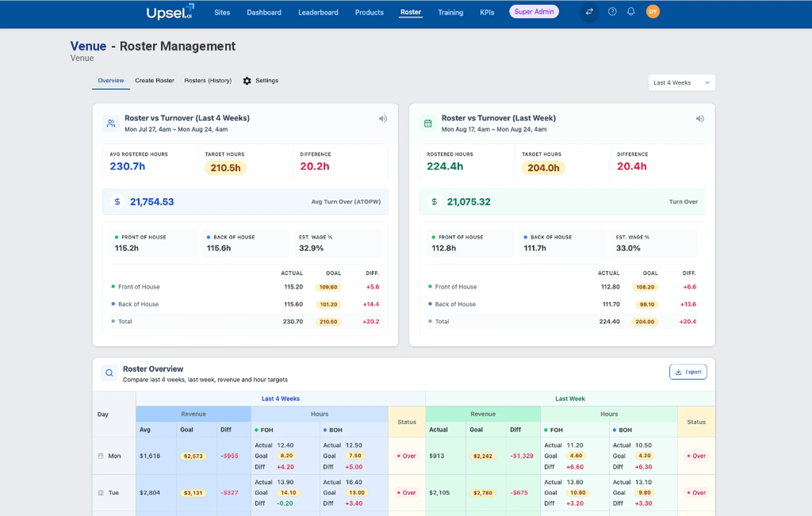Click the $2,573 Mon revenue goal
Viewport: 812px width, 516px height.
click(x=193, y=456)
